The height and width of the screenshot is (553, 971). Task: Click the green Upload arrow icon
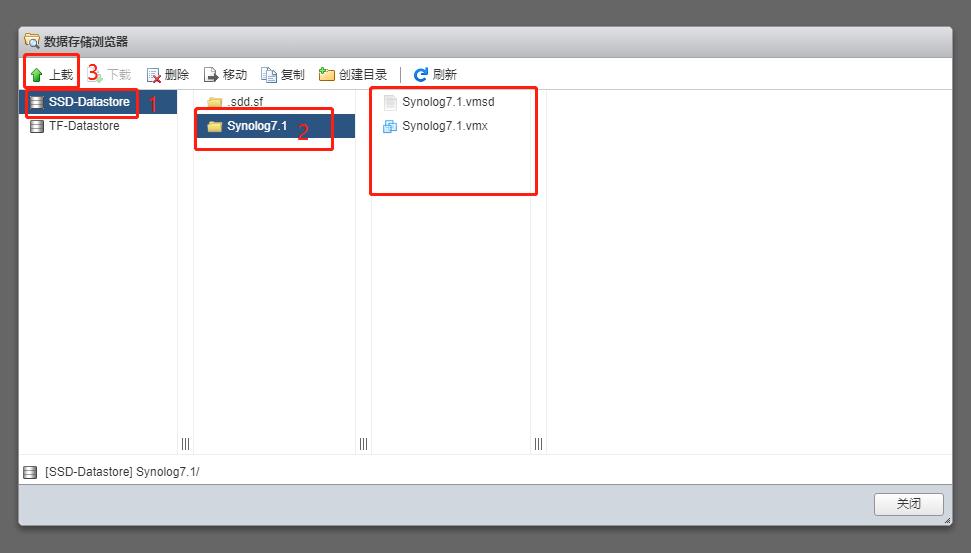tap(37, 75)
